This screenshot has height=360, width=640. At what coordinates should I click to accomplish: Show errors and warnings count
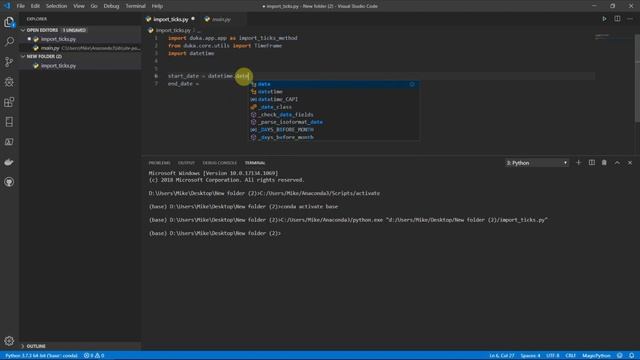tap(94, 356)
